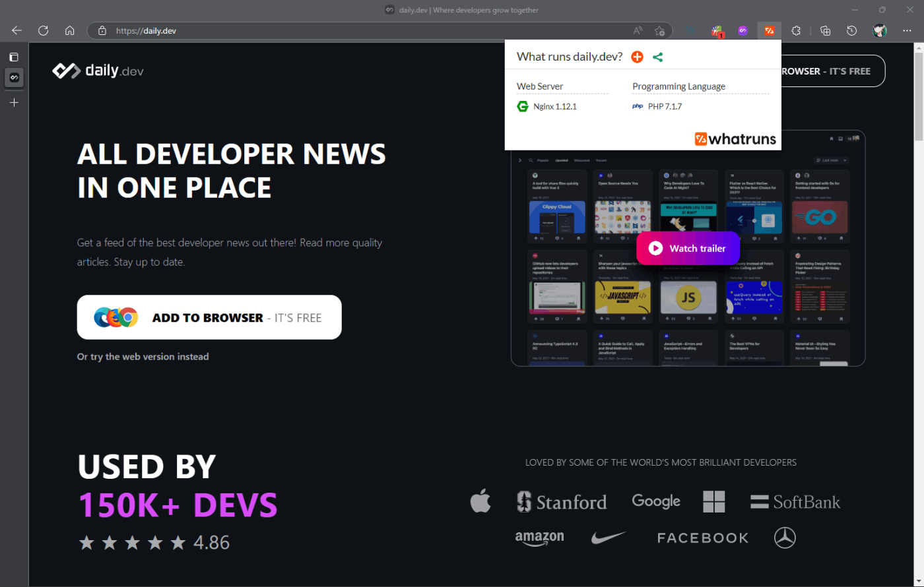Click the orange plus icon in WhatRuns popup
Viewport: 924px width, 587px height.
tap(637, 57)
